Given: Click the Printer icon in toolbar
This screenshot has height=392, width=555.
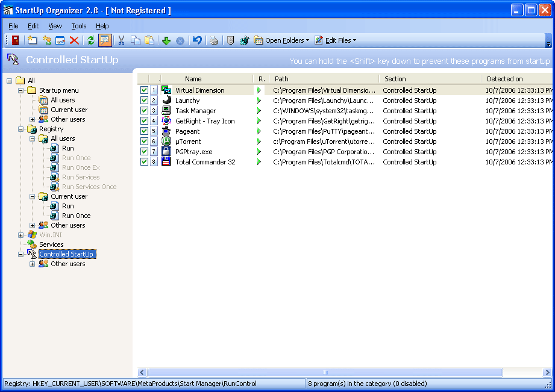Looking at the screenshot, I should (214, 41).
